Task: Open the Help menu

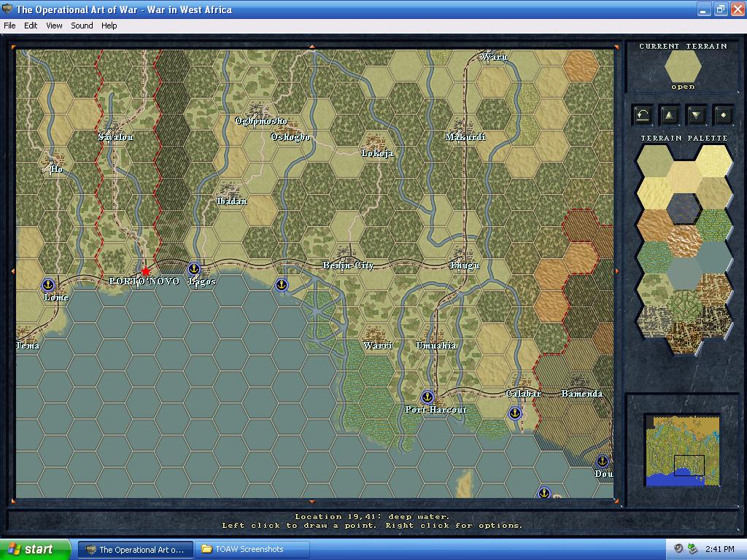Action: [x=109, y=26]
